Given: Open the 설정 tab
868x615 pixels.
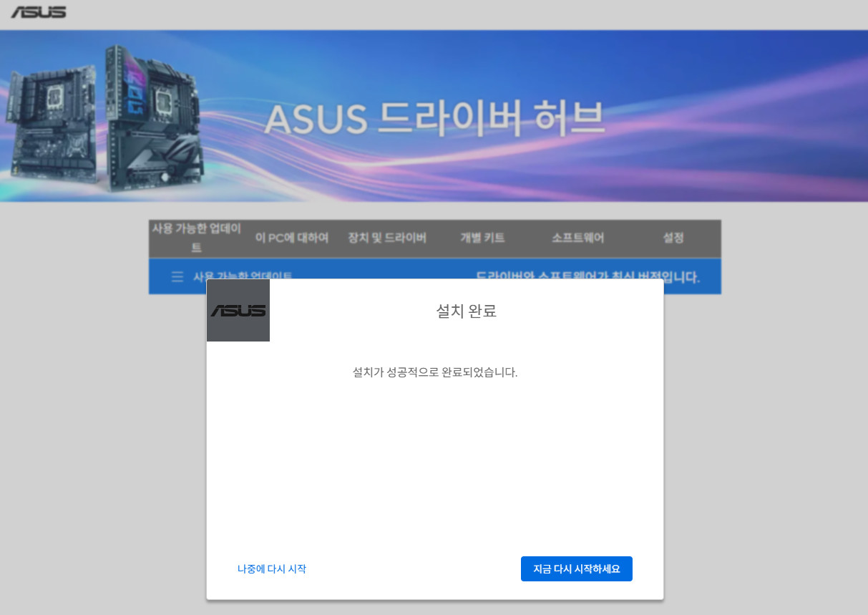Looking at the screenshot, I should pyautogui.click(x=673, y=238).
